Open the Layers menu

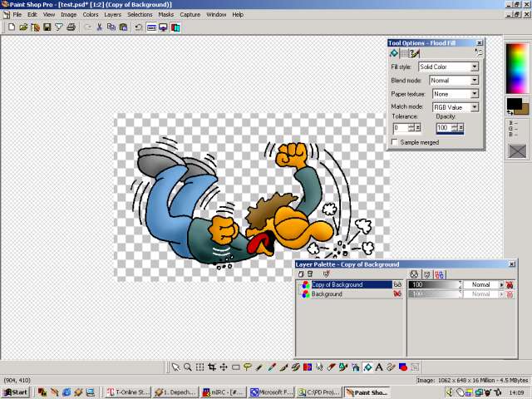coord(113,15)
